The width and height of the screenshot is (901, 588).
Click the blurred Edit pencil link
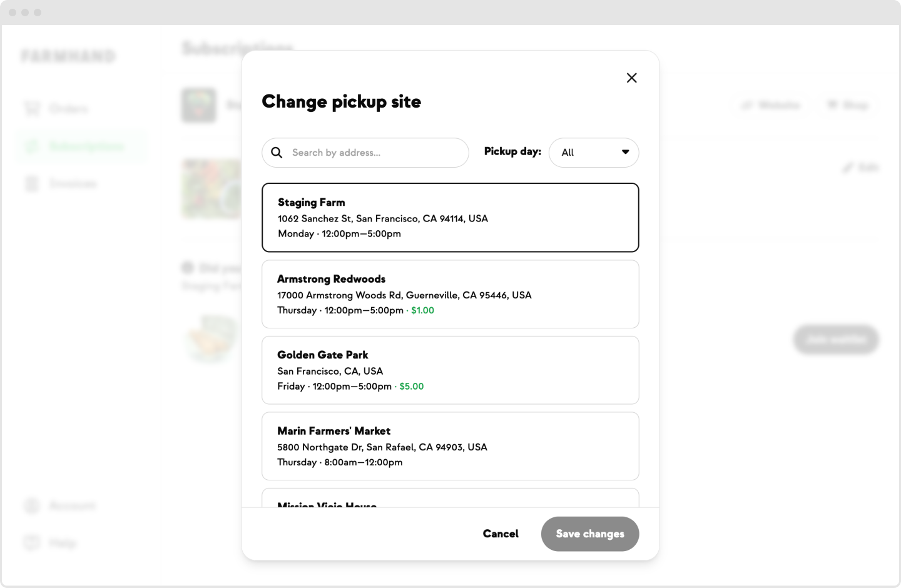[x=861, y=167]
